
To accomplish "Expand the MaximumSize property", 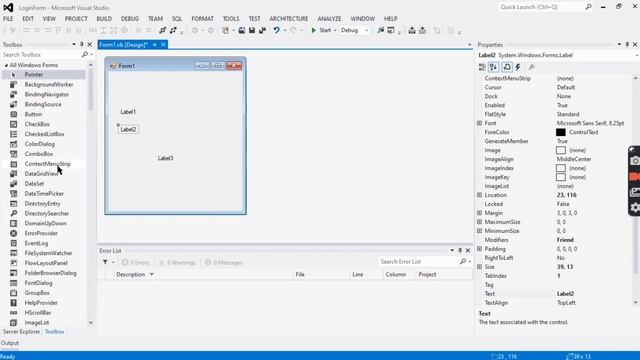I will click(x=480, y=222).
